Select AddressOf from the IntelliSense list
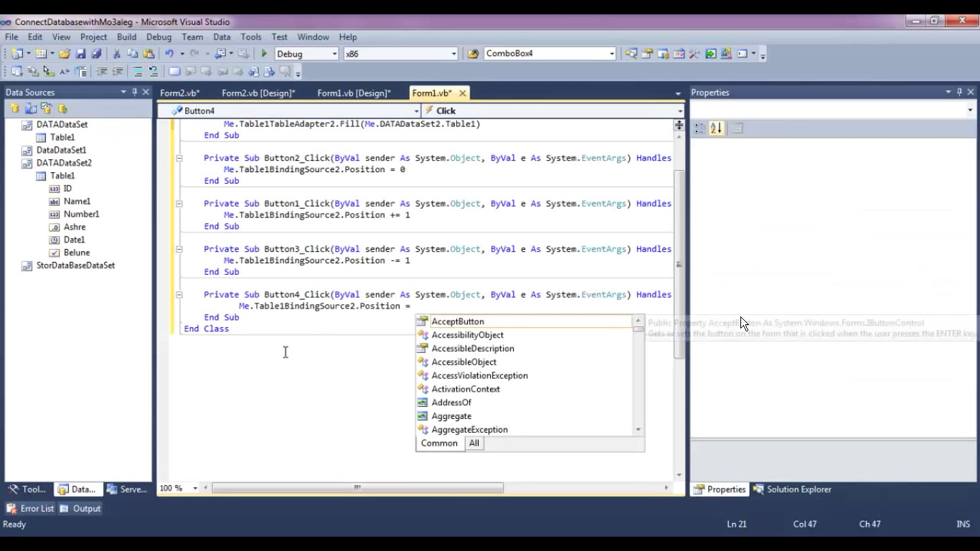Viewport: 980px width, 551px height. (451, 402)
